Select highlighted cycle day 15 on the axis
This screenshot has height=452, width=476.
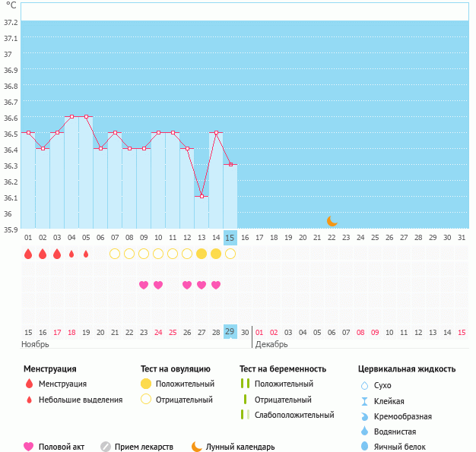coord(230,238)
